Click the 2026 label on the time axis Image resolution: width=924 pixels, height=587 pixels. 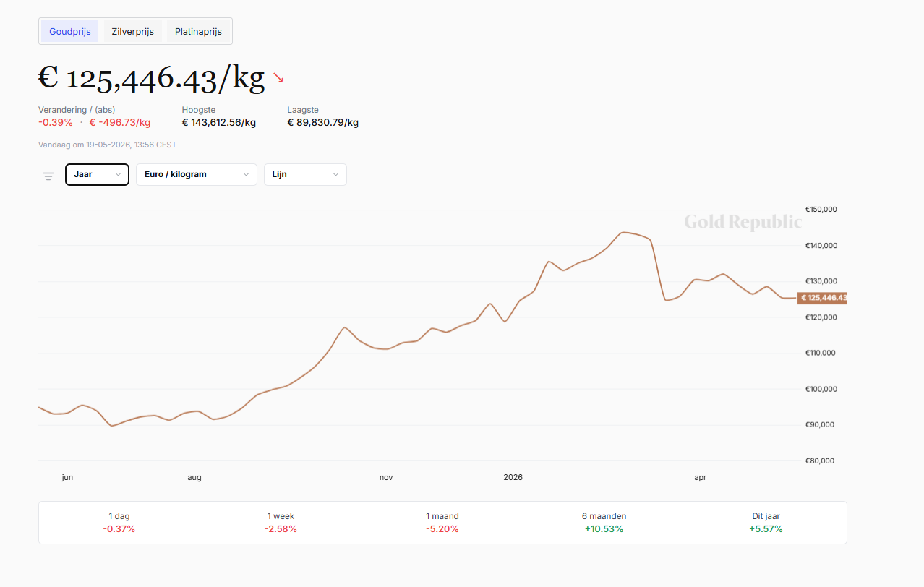point(513,477)
